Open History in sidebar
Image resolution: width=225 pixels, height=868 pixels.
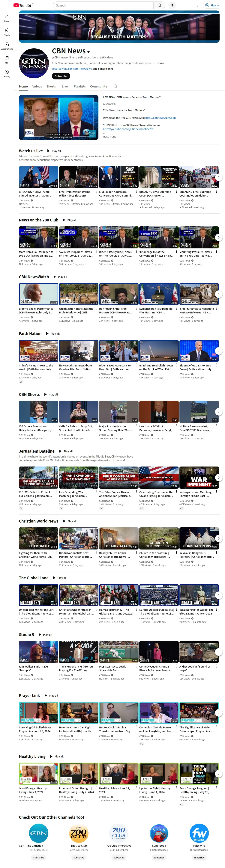[7, 73]
